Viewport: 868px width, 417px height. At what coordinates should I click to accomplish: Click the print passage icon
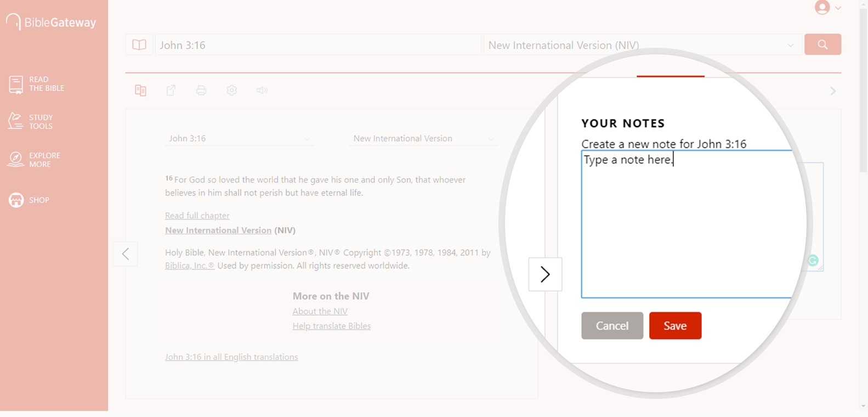click(x=201, y=91)
